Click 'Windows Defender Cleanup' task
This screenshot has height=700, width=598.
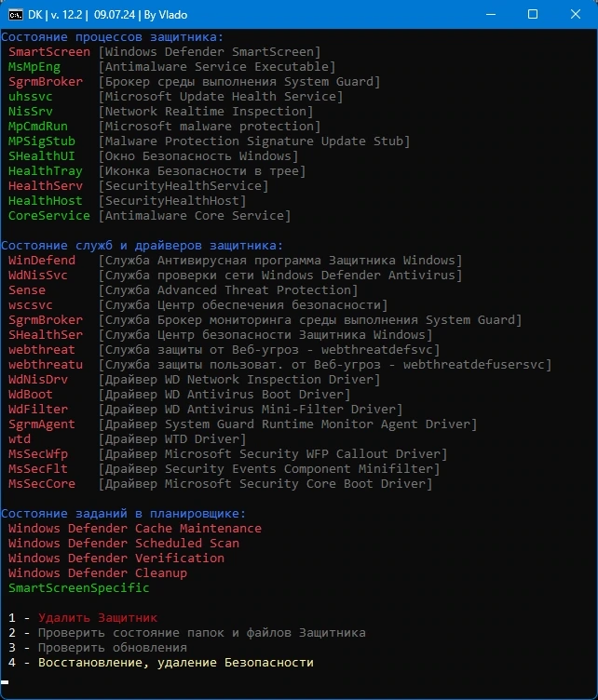tap(98, 572)
